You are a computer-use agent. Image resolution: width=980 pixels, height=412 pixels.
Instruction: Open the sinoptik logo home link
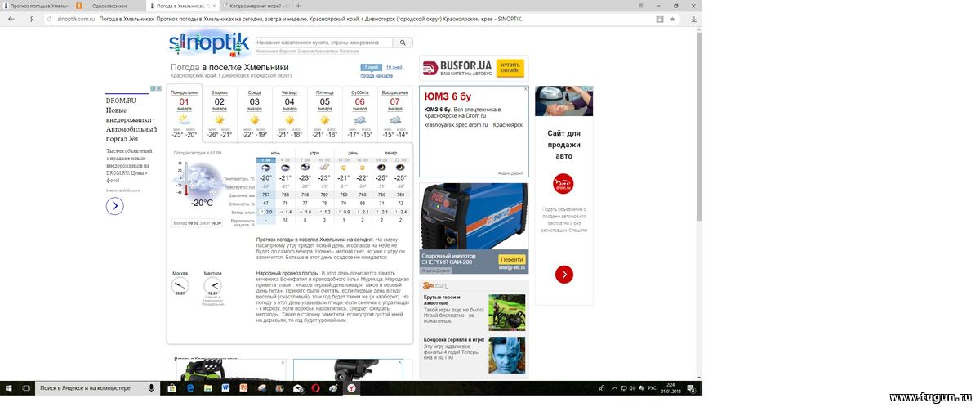[x=208, y=43]
